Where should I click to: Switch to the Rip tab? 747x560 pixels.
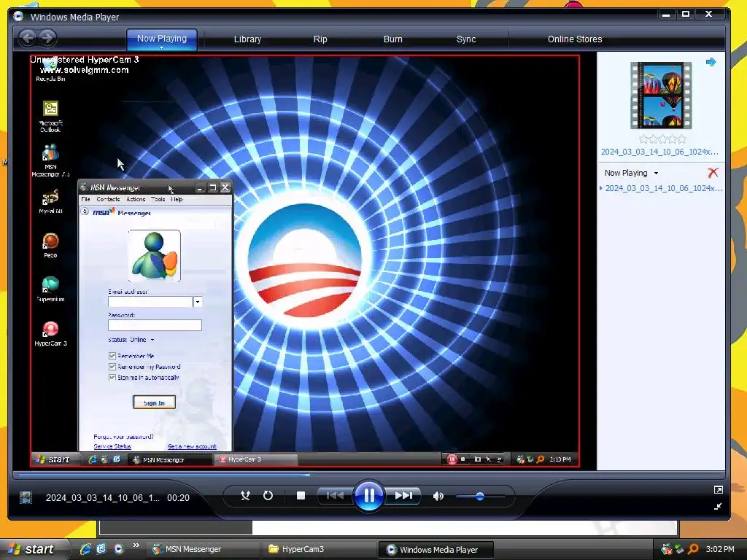point(320,39)
